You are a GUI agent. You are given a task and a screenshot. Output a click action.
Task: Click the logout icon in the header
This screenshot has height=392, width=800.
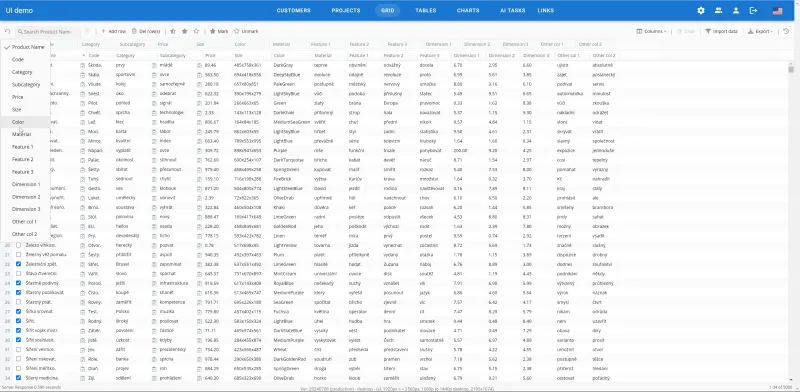coord(753,10)
